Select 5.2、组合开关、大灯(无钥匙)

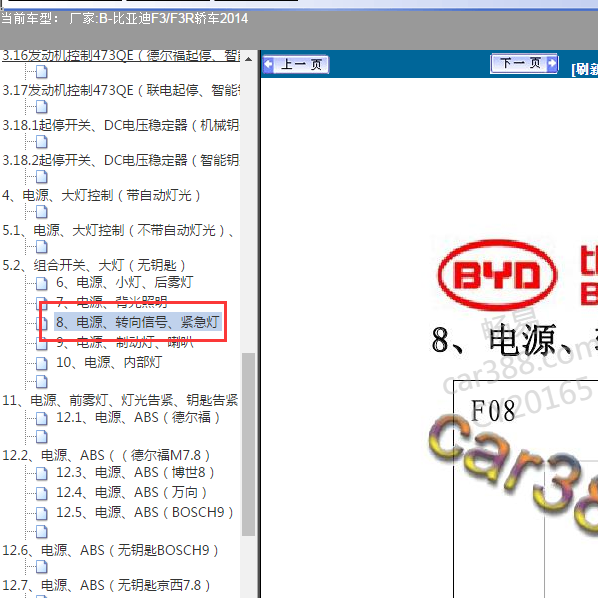pos(94,265)
